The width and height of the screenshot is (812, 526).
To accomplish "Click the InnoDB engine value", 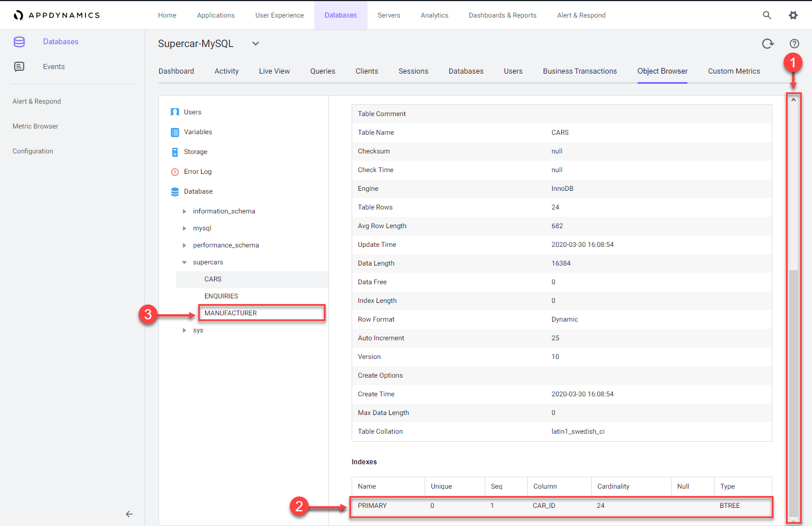I will (562, 189).
